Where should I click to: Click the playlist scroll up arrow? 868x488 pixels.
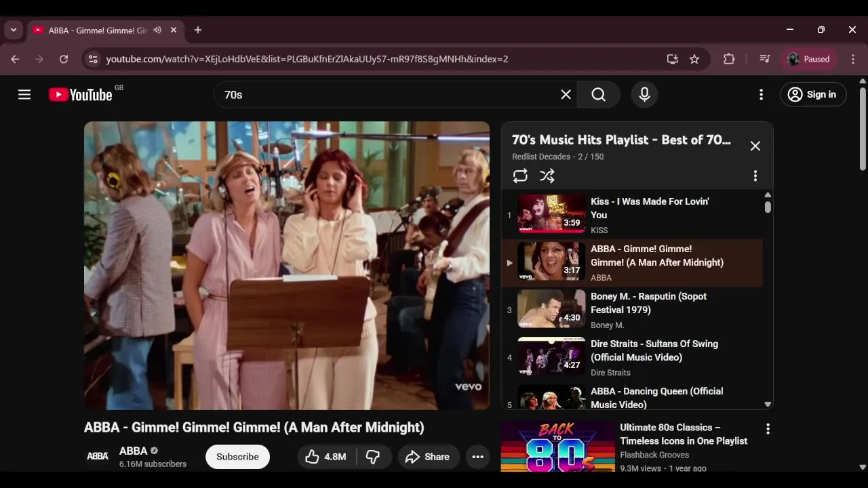(x=768, y=195)
